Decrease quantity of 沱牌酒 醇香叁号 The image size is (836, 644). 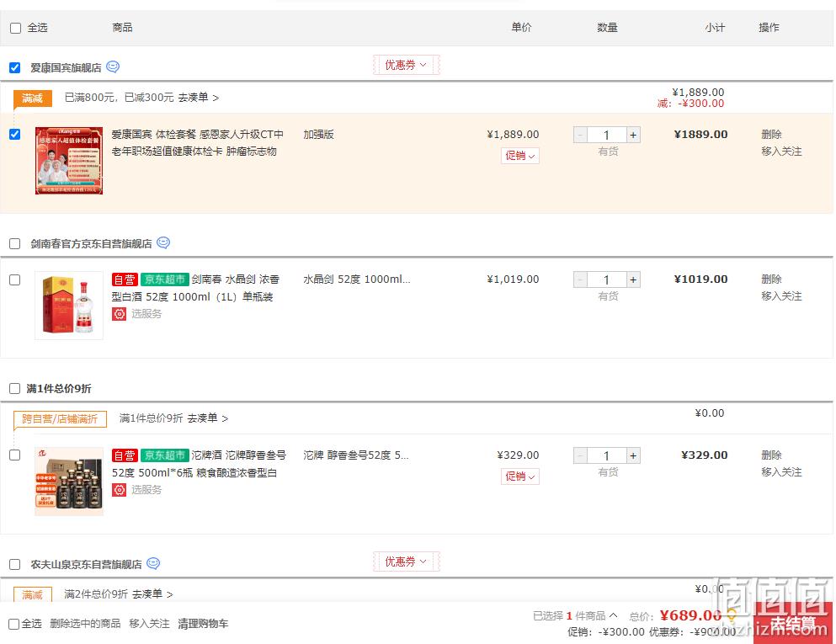pos(581,455)
